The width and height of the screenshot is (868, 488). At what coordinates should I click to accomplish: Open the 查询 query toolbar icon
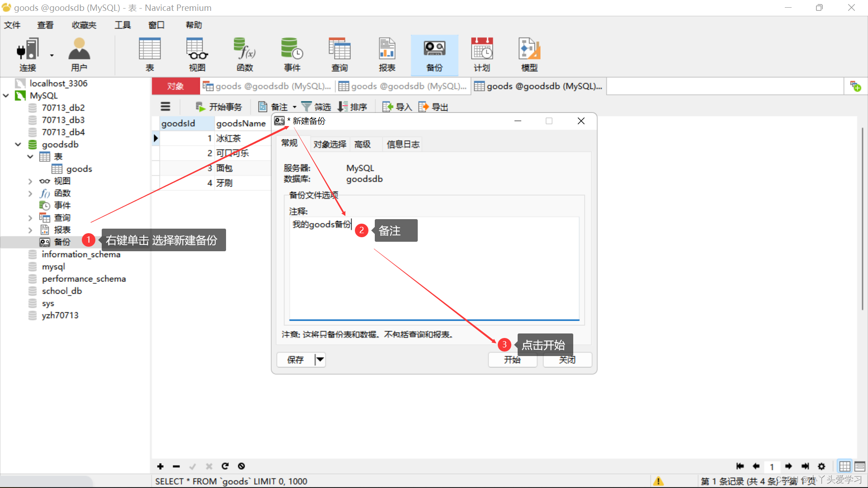click(340, 55)
